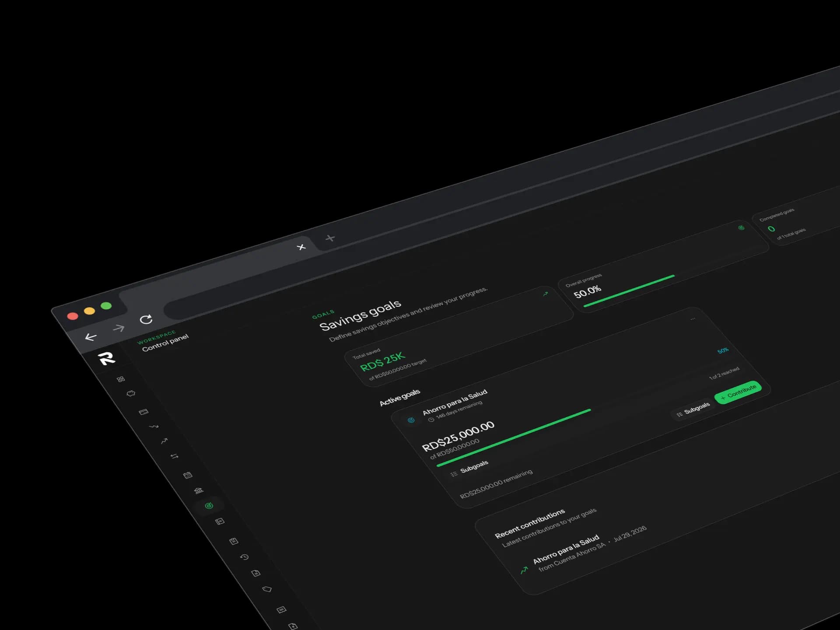
Task: Click the 146 days remaining text
Action: [x=459, y=409]
